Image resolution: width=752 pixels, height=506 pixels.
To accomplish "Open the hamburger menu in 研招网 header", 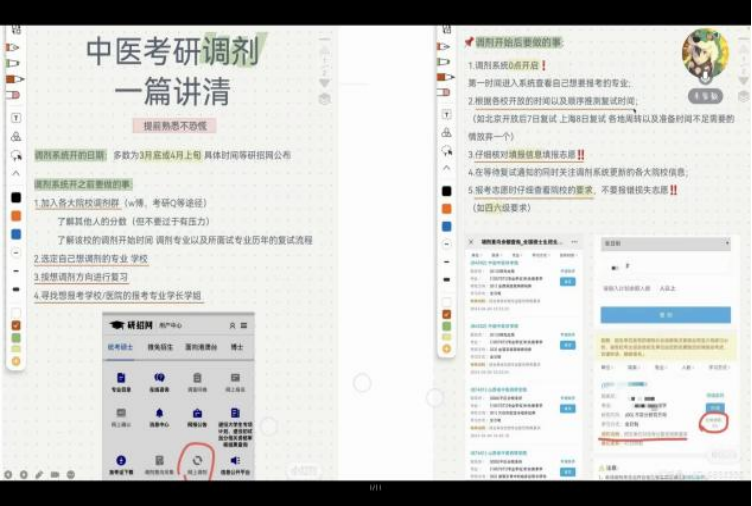I will [246, 326].
